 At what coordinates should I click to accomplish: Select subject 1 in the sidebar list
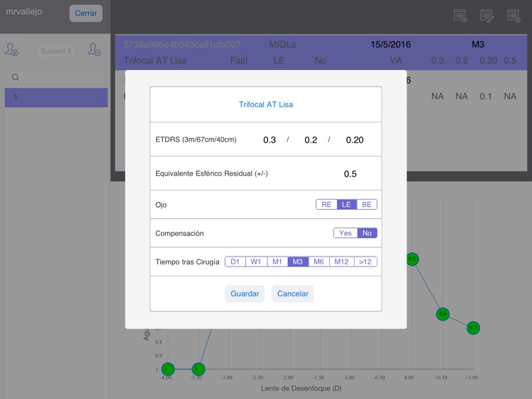[56, 98]
